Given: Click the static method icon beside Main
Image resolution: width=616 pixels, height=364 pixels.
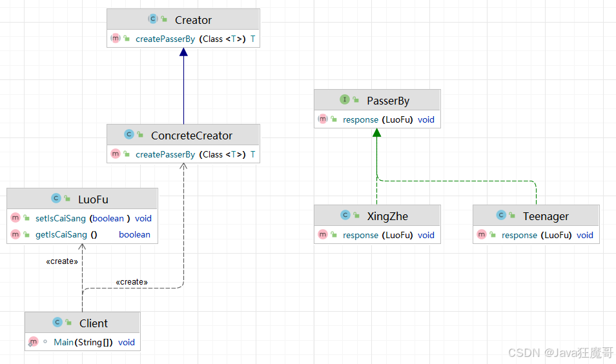Looking at the screenshot, I should pyautogui.click(x=33, y=342).
